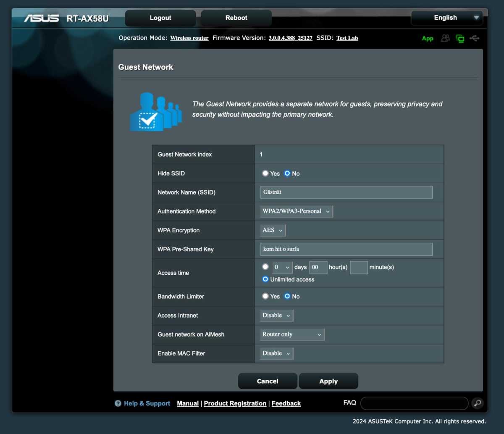Click the Apply button
Screen dimensions: 504x434
click(328, 381)
